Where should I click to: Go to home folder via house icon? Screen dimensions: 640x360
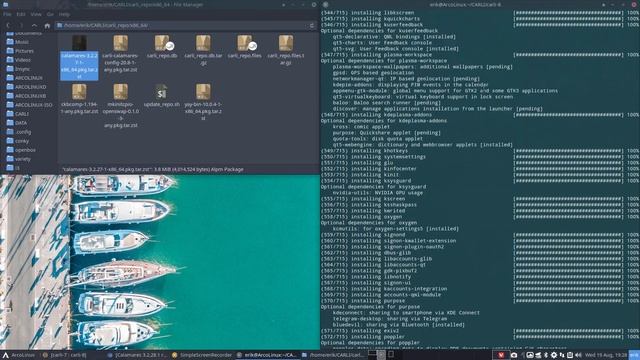tap(47, 25)
